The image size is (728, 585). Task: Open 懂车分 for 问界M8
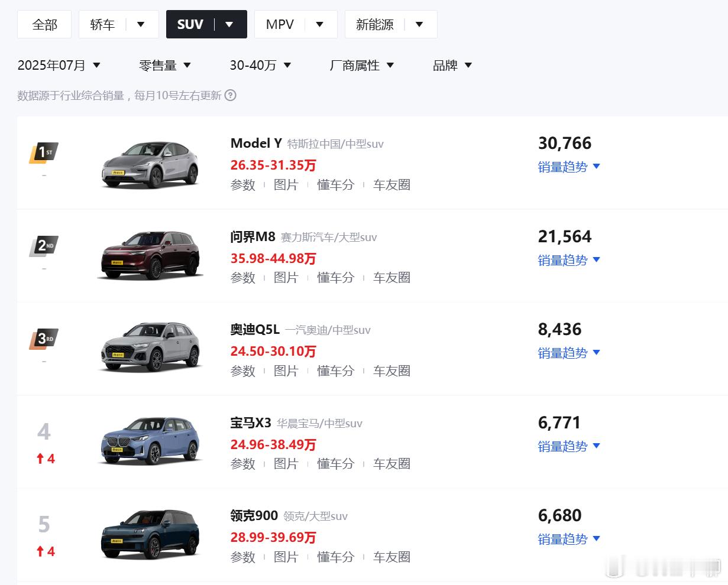336,278
